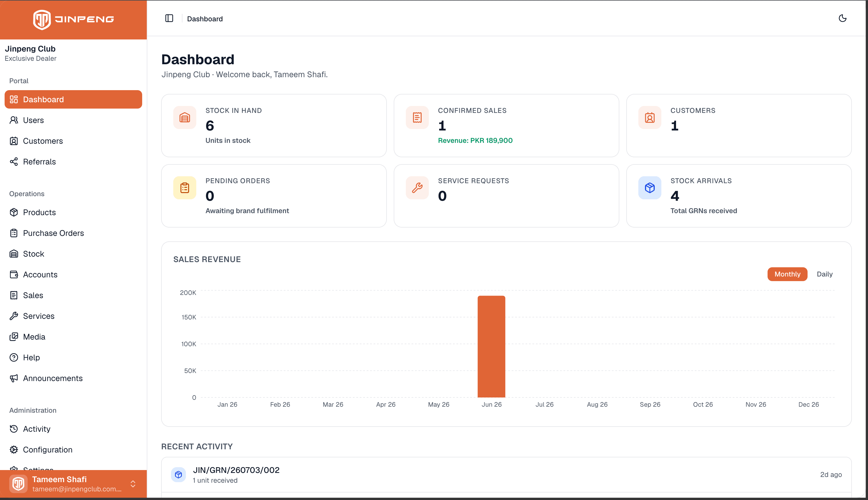Click the "Jinpeng Club" dealer name
868x500 pixels.
(30, 49)
